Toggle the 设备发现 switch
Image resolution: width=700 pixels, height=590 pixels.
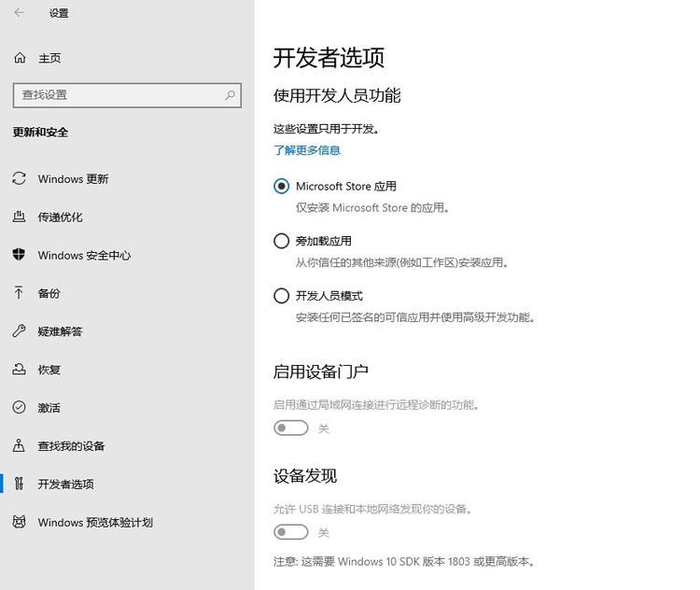[290, 532]
